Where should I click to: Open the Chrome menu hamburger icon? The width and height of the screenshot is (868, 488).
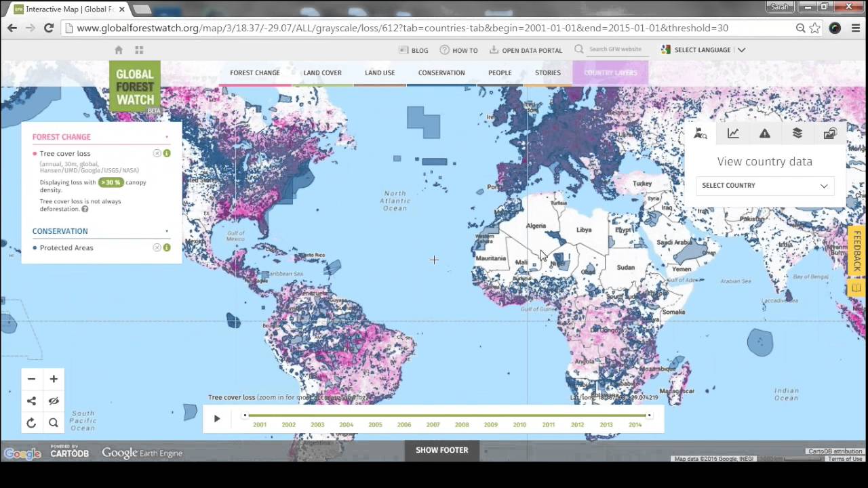click(x=854, y=28)
